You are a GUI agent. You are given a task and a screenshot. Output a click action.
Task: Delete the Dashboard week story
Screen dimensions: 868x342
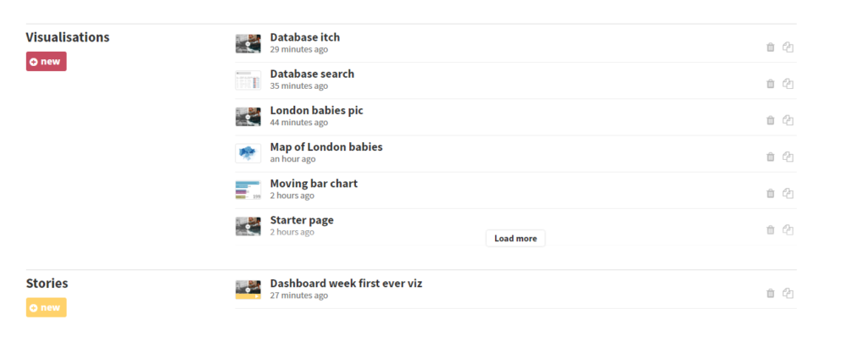(x=771, y=293)
